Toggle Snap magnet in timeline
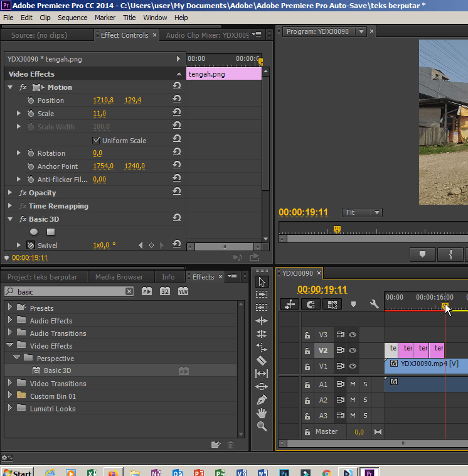 [x=311, y=305]
